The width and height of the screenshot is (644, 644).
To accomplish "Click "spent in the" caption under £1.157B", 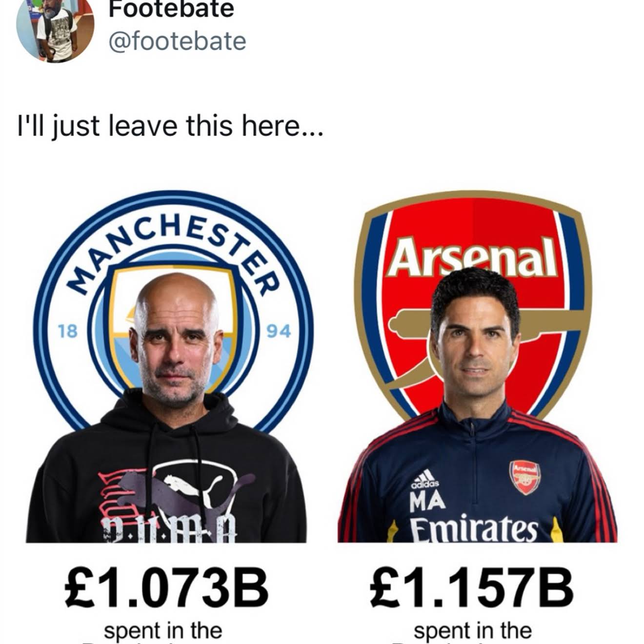I will (x=472, y=630).
